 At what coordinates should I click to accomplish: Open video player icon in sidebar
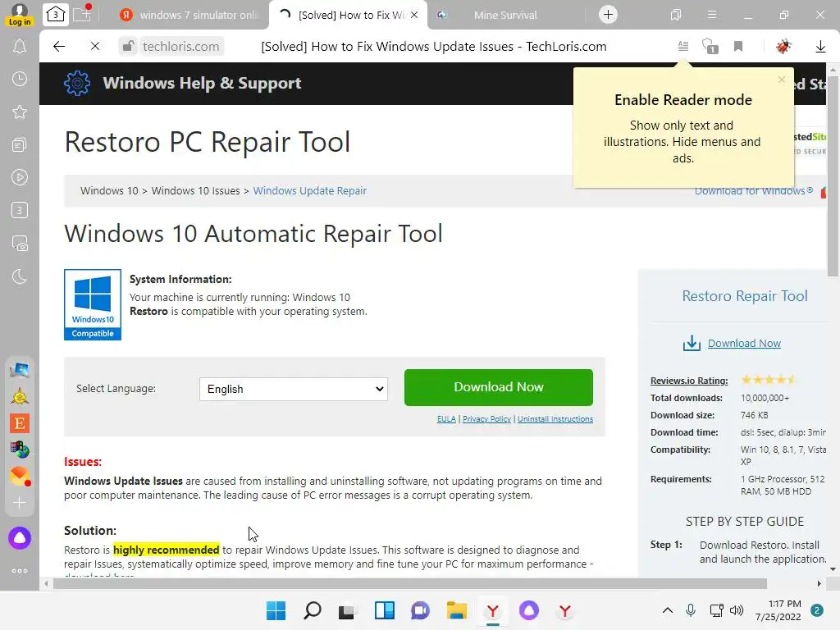point(20,177)
